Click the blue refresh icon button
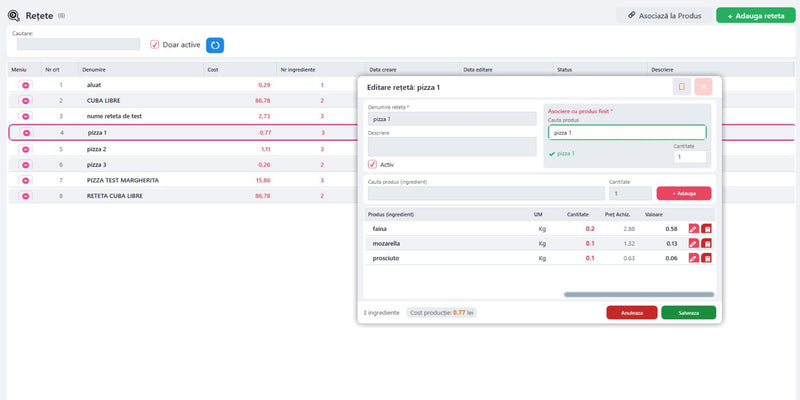Image resolution: width=800 pixels, height=400 pixels. pos(215,45)
